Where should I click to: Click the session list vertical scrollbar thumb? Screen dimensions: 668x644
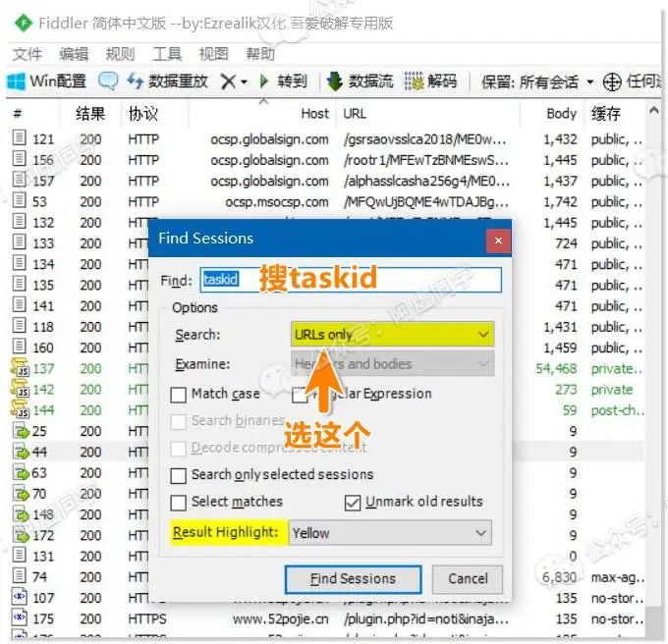click(x=653, y=621)
